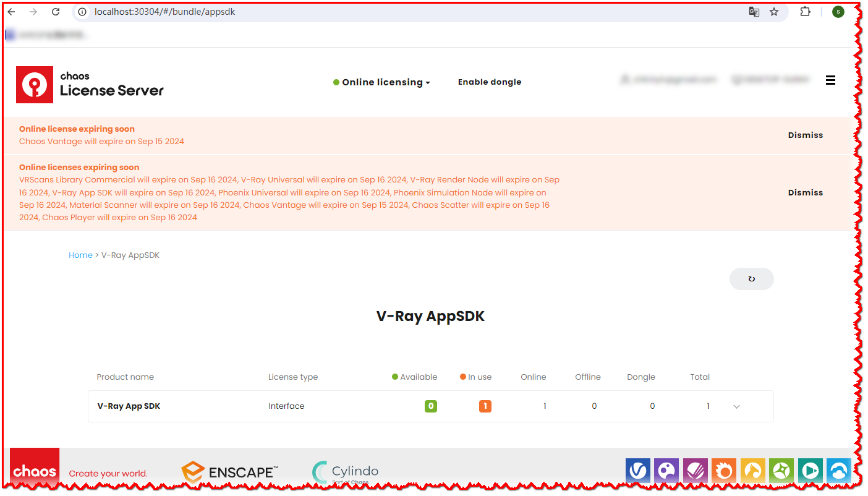This screenshot has width=868, height=496.
Task: Click the browser back arrow
Action: click(x=11, y=12)
